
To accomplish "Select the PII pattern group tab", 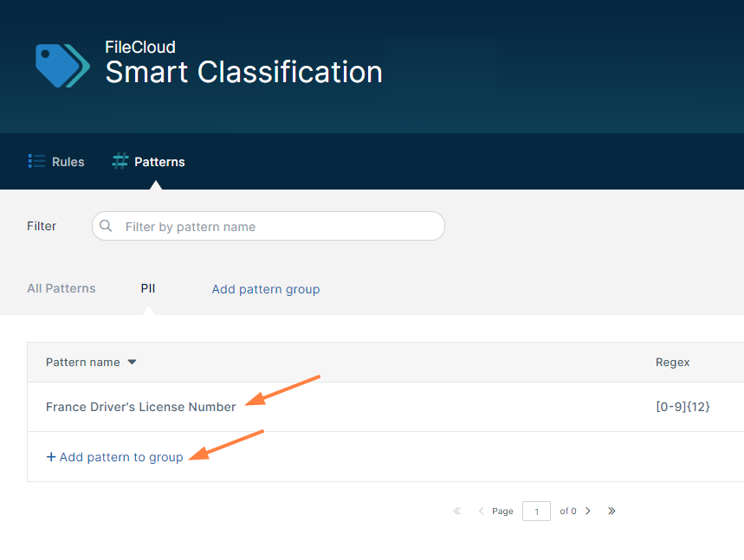I will [x=148, y=288].
